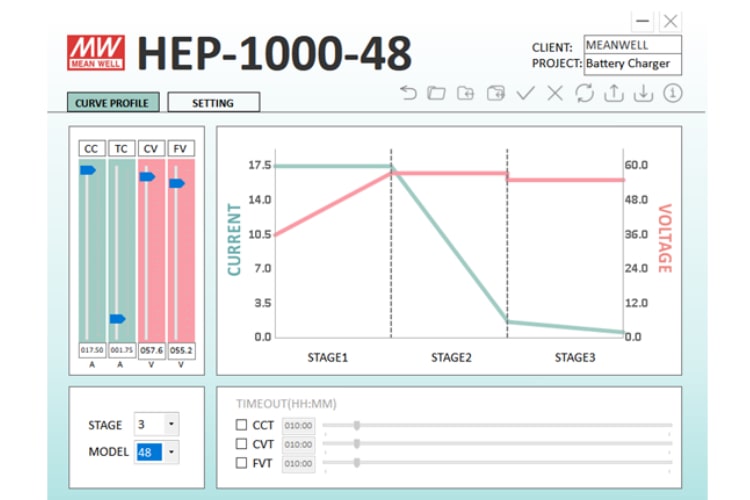Click the CURRENT axis title

pos(234,240)
